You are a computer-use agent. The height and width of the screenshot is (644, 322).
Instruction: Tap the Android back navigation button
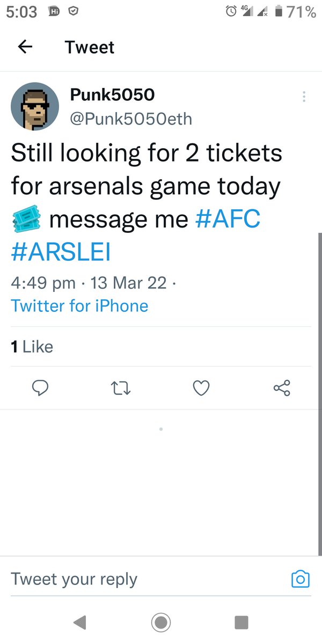79,622
